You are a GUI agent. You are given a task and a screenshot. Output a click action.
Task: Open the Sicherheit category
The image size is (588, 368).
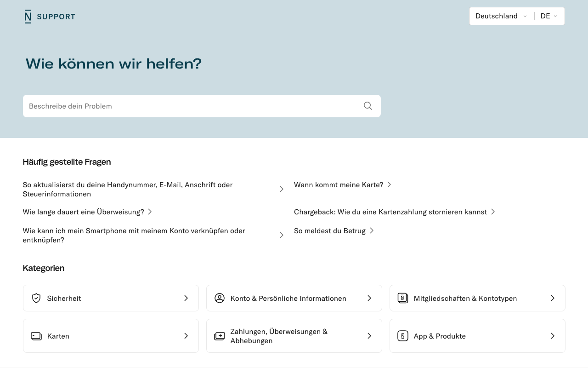pyautogui.click(x=111, y=298)
